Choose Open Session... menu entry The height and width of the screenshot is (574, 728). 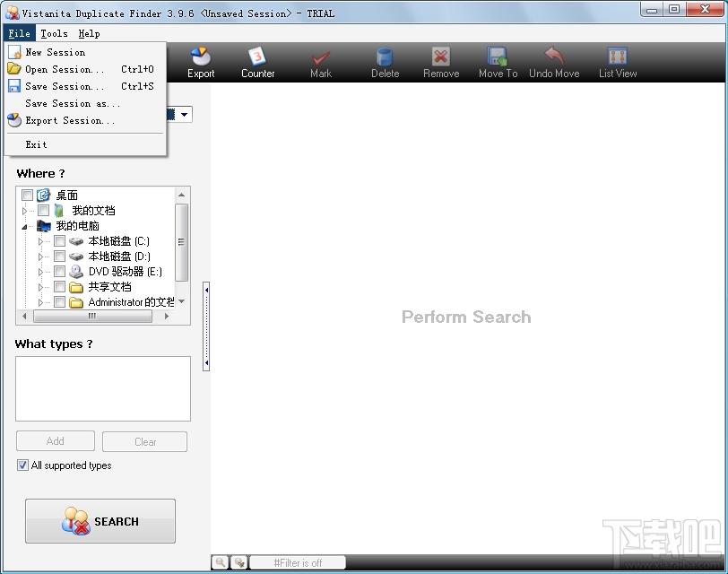pyautogui.click(x=85, y=69)
